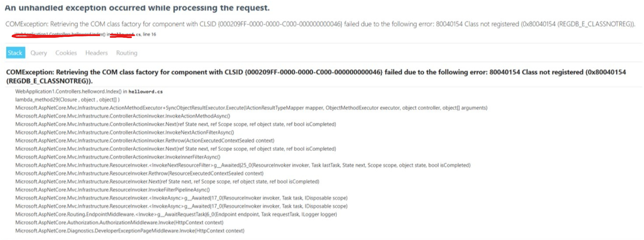Show the Headers tab

[96, 53]
